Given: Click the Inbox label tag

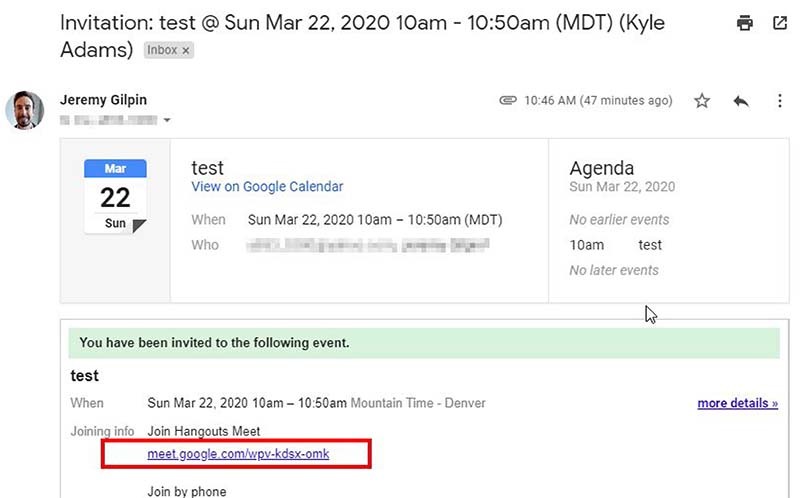Looking at the screenshot, I should click(x=161, y=49).
